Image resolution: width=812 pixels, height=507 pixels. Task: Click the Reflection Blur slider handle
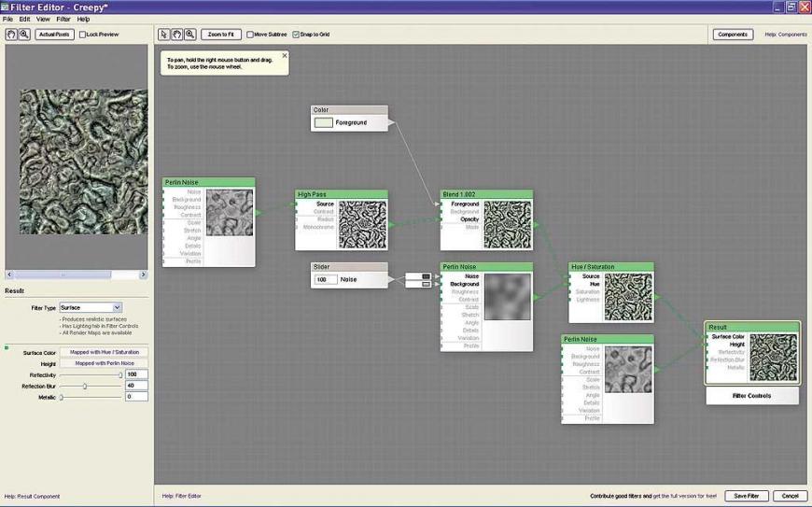click(x=85, y=387)
